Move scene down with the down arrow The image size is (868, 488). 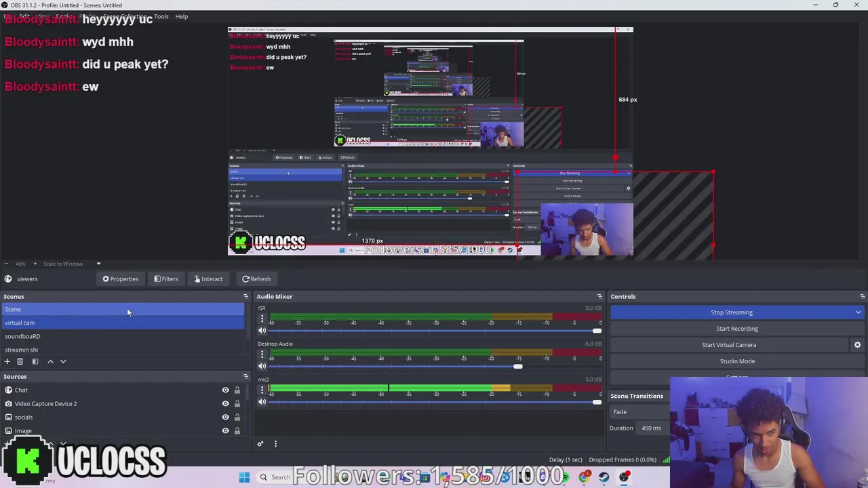[63, 361]
